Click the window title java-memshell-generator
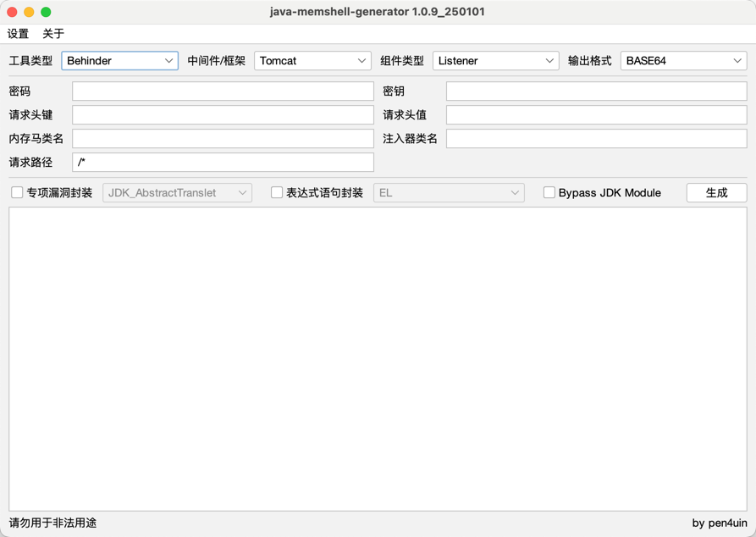Viewport: 756px width, 537px height. tap(377, 12)
